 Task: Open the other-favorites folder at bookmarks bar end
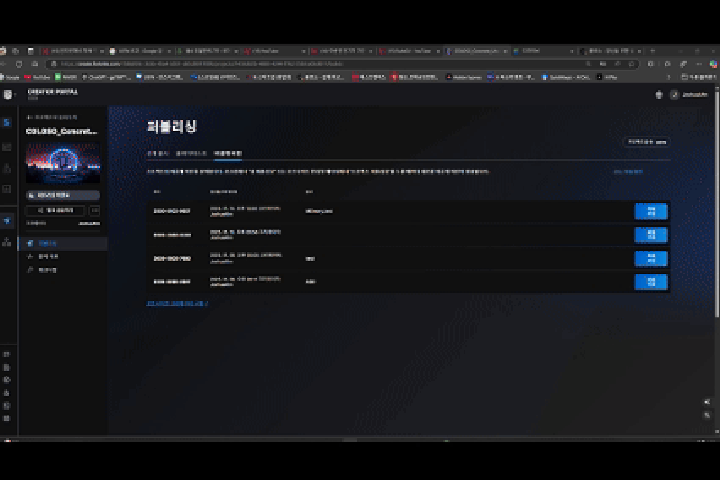click(698, 77)
